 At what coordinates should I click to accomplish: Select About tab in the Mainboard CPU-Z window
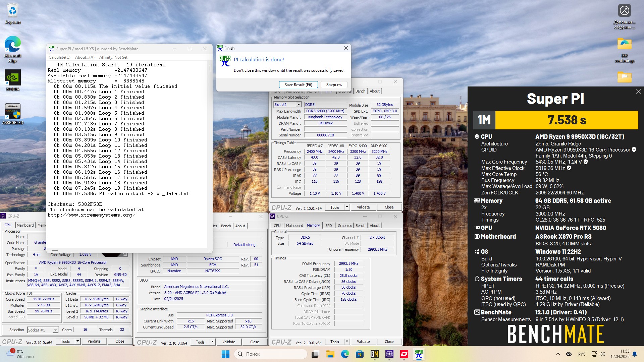click(x=240, y=226)
